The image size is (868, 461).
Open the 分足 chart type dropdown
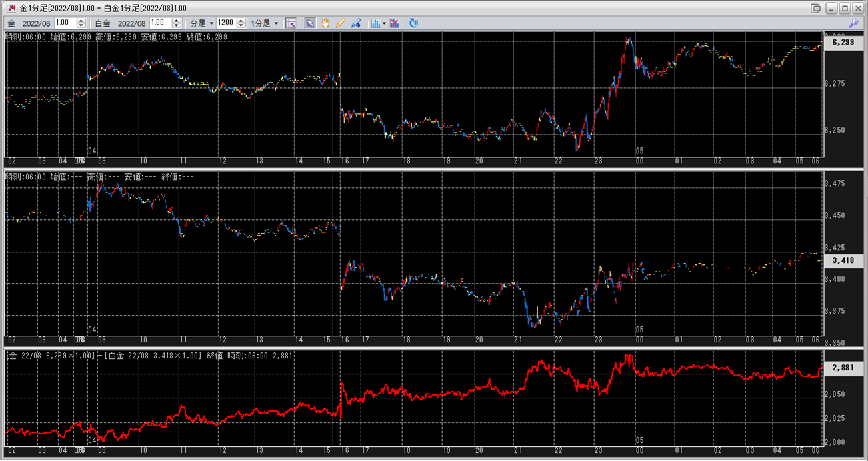[x=202, y=23]
